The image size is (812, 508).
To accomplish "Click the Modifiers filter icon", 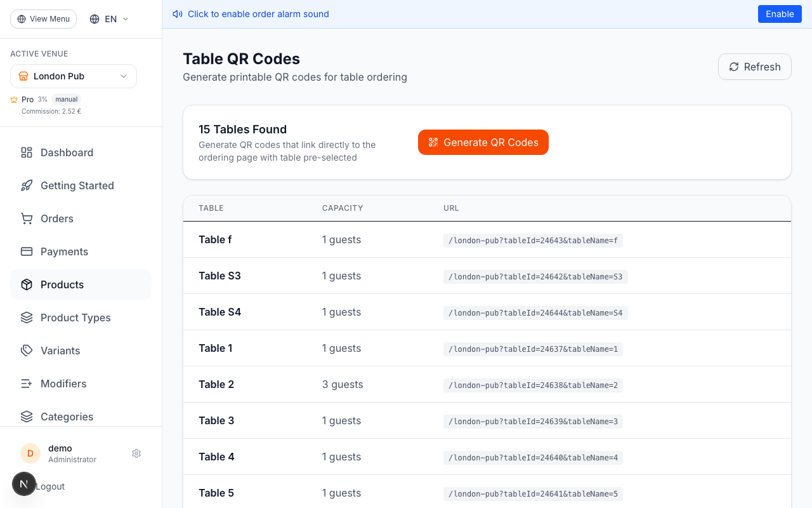I will 26,384.
